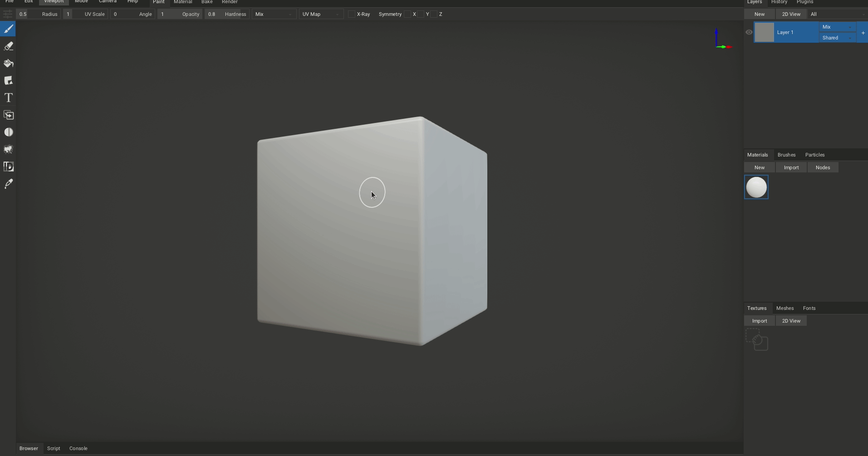Toggle Symmetry X checkbox

coord(407,14)
